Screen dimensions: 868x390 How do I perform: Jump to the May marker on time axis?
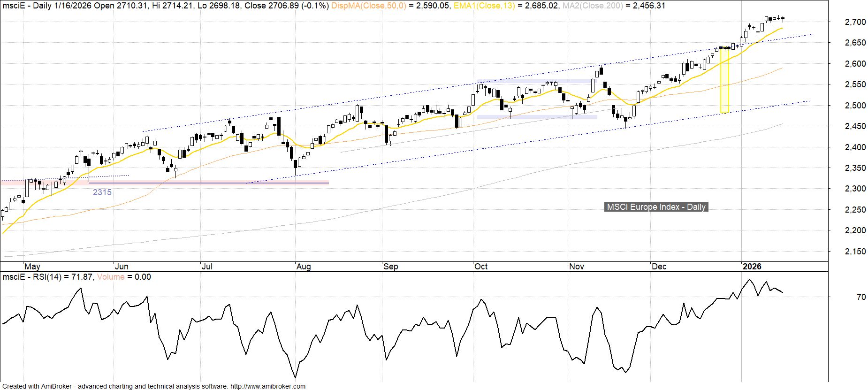click(x=32, y=267)
